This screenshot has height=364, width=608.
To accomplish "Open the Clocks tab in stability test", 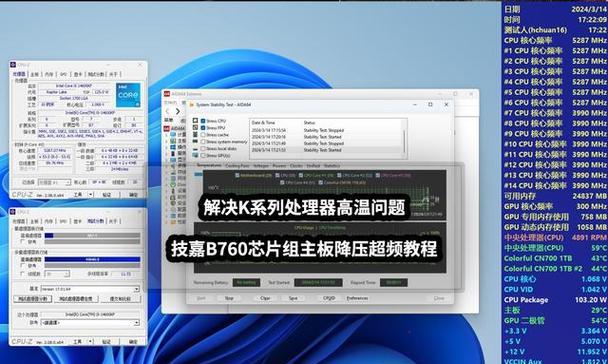I will (x=296, y=166).
